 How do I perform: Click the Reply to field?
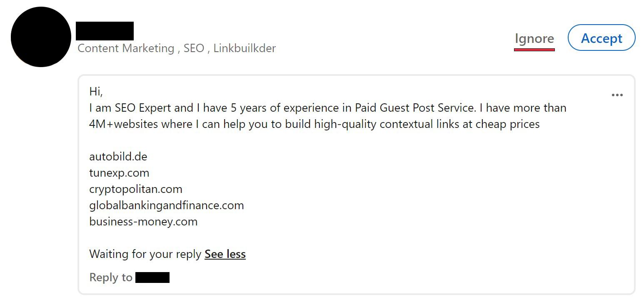pyautogui.click(x=130, y=277)
